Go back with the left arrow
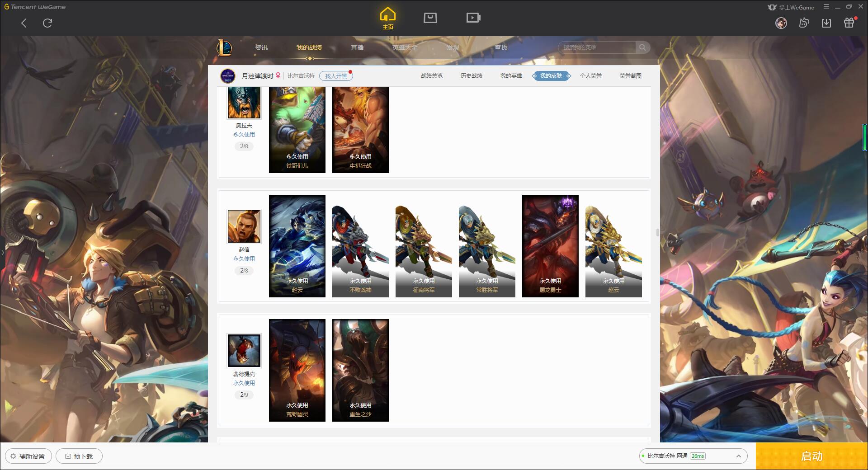The width and height of the screenshot is (868, 470). tap(24, 23)
